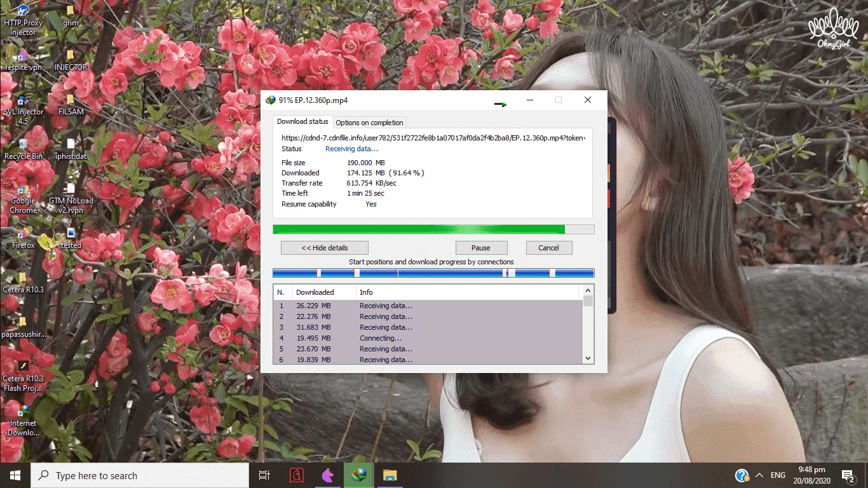
Task: Click the download URL text
Action: click(x=433, y=137)
